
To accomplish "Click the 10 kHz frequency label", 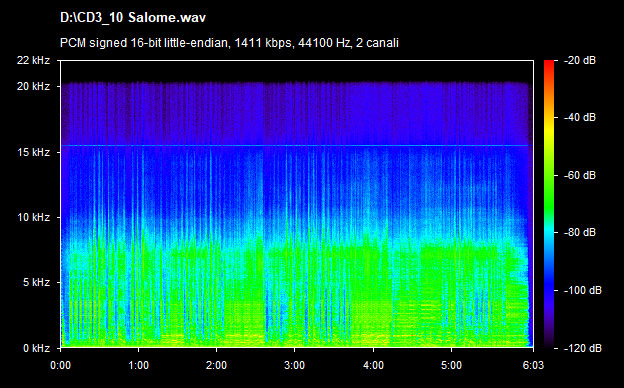I will click(33, 217).
